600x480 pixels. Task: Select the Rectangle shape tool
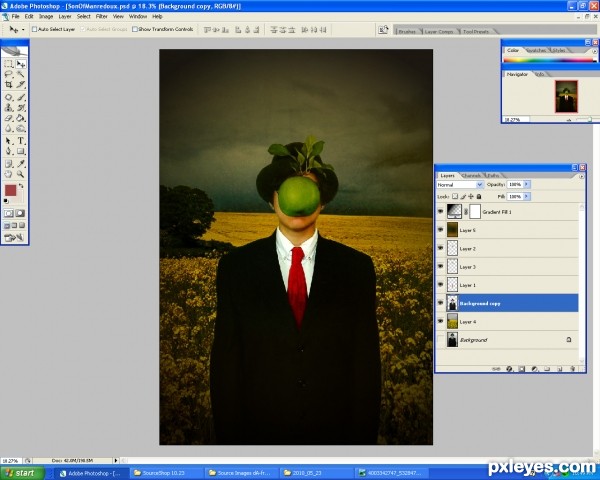pos(21,152)
